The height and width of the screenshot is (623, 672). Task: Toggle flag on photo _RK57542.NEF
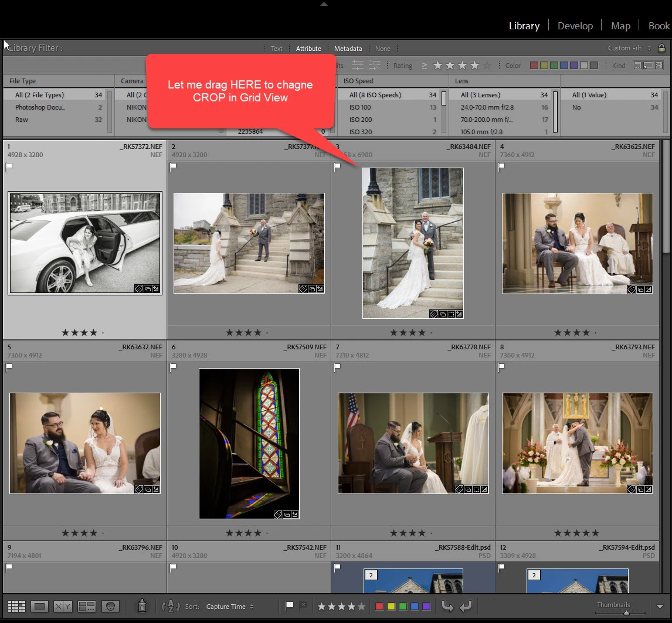coord(173,568)
